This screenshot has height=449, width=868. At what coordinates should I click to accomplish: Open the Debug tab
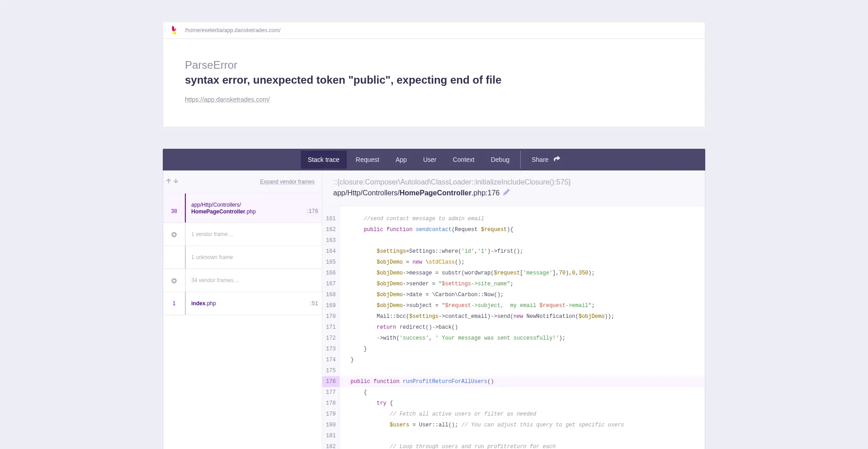point(500,160)
